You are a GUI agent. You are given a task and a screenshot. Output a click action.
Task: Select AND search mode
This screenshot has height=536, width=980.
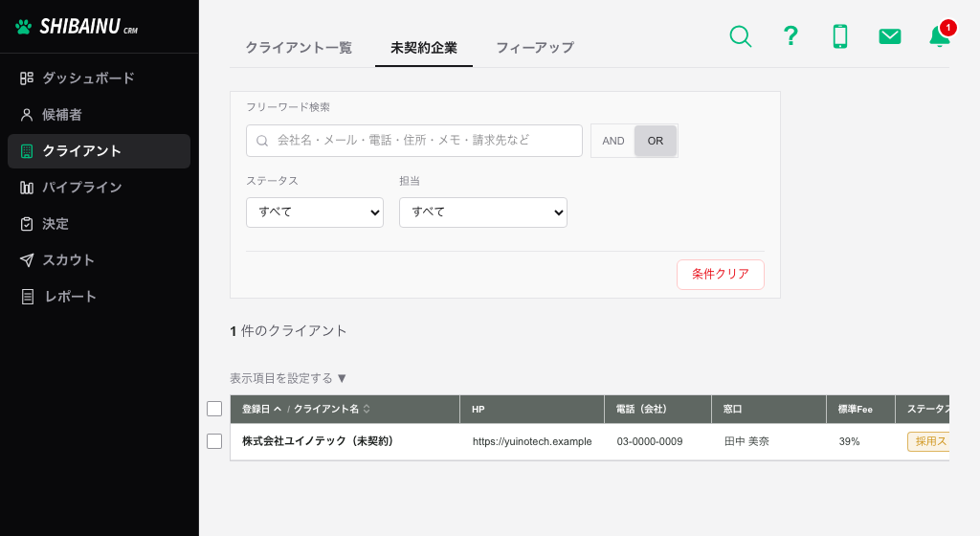613,142
